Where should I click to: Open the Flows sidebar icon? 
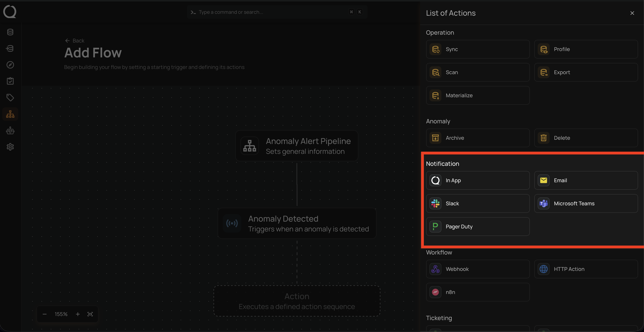10,114
